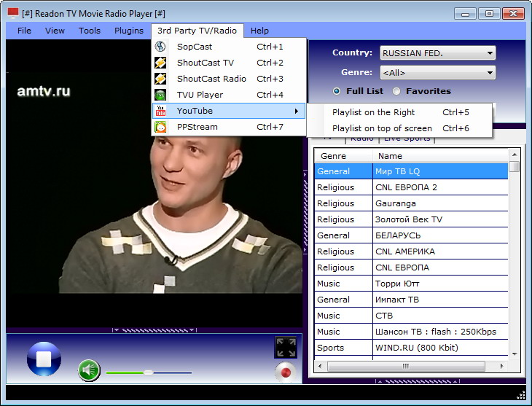Close the Readon player window
Viewport: 532px width, 406px height.
[513, 14]
